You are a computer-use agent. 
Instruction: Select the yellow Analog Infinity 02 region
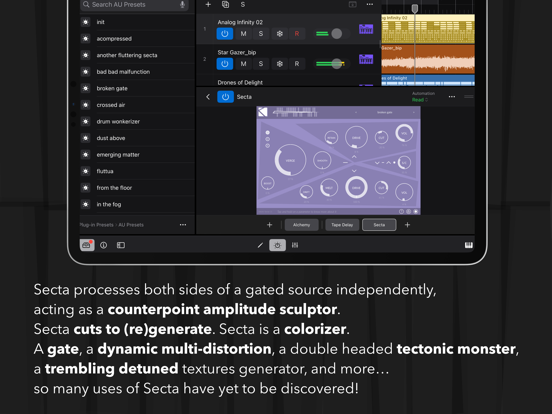pos(428,29)
